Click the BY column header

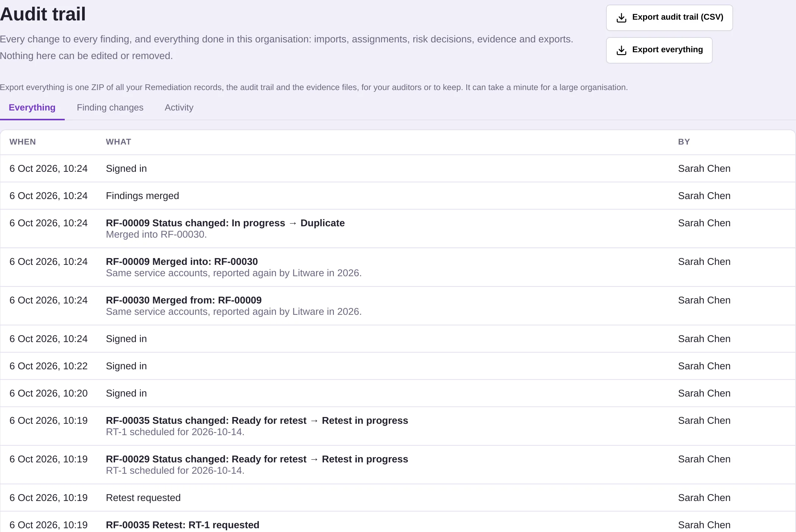(x=684, y=142)
